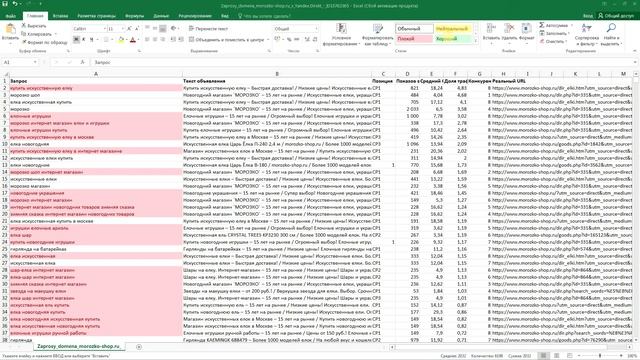Screen dimensions: 640x360
Task: Apply the Good (Хороший) green cell style
Action: click(x=452, y=39)
